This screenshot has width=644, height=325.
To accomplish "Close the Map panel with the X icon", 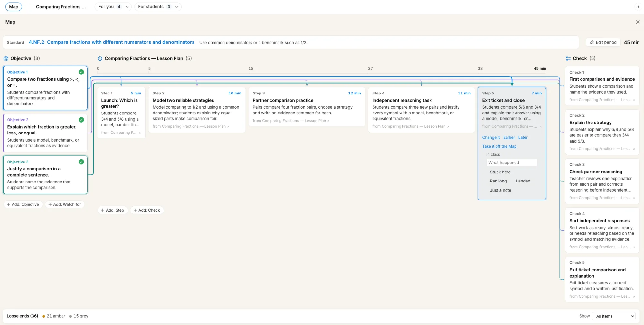I will (638, 22).
